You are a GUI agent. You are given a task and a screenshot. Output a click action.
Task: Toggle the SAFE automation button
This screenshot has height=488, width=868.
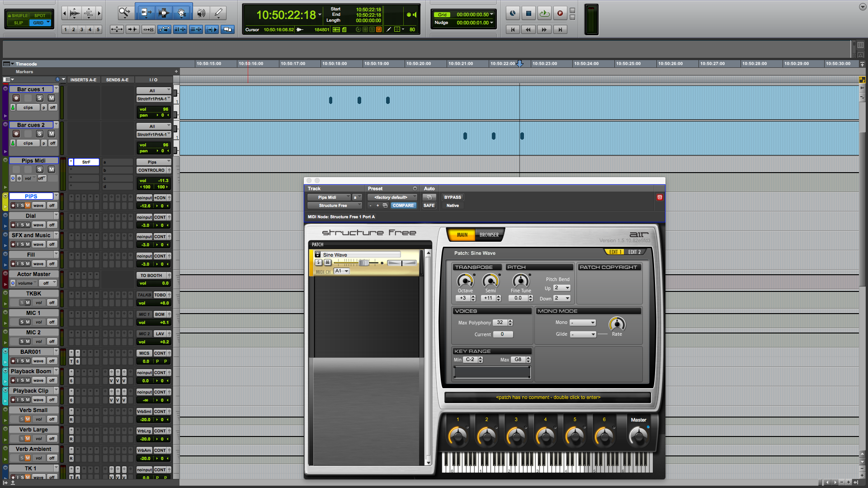(x=429, y=205)
